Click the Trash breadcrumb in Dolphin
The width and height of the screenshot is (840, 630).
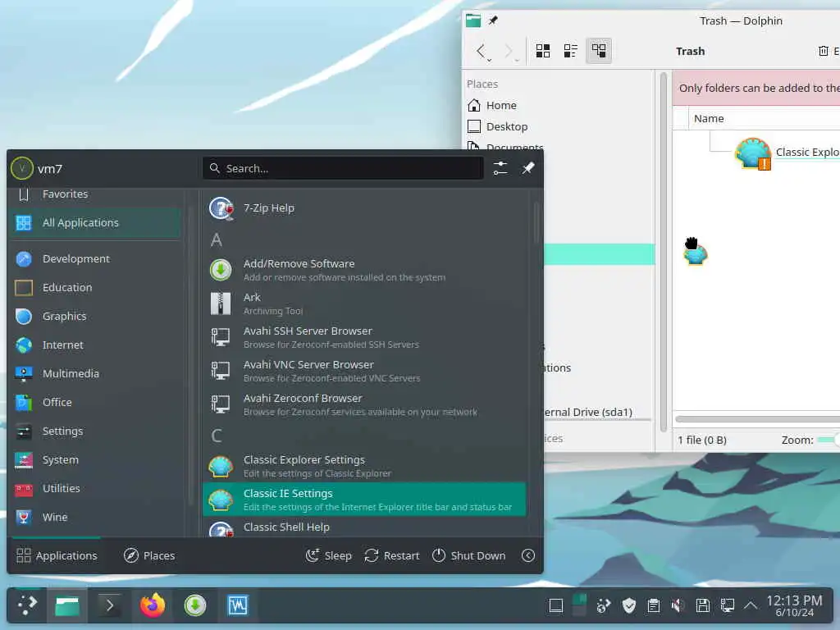point(690,52)
